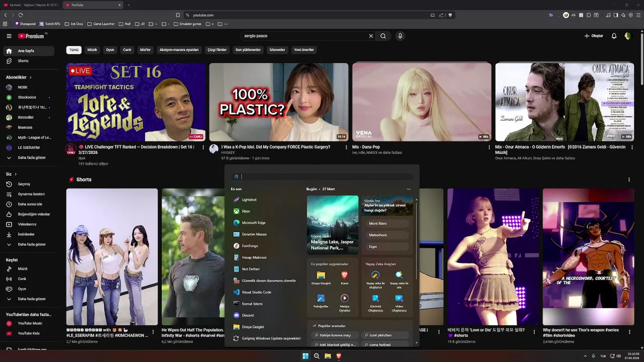Image resolution: width=644 pixels, height=362 pixels.
Task: Open options menu for K-Pop Idol video
Action: (x=346, y=147)
